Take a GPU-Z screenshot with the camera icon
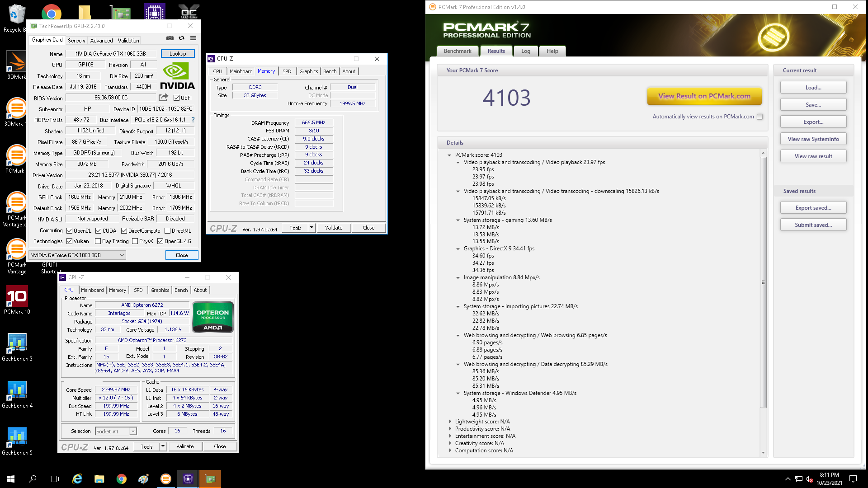The width and height of the screenshot is (868, 488). pos(170,38)
